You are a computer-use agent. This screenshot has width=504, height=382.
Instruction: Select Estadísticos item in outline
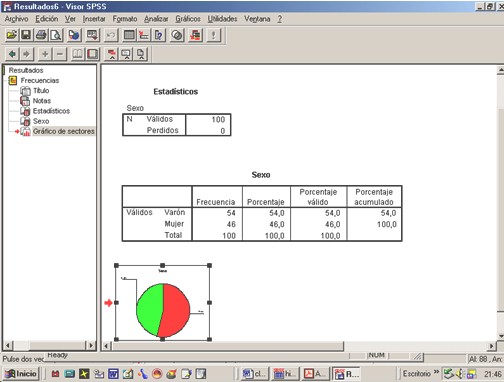(x=51, y=111)
